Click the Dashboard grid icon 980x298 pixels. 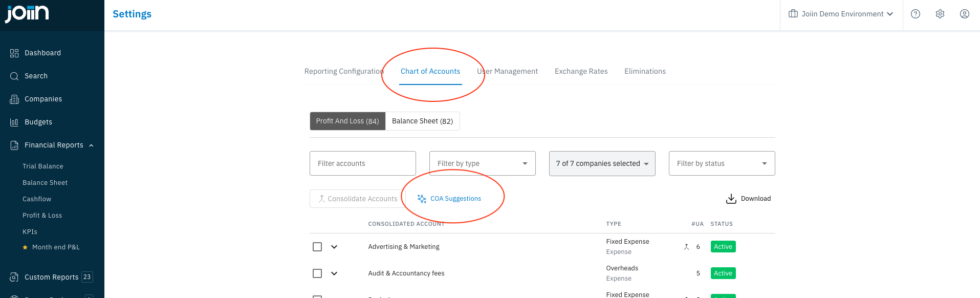(x=14, y=53)
